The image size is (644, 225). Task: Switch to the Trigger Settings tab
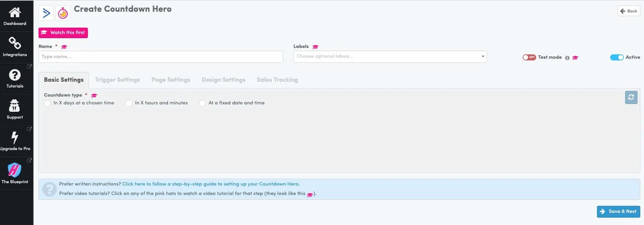pyautogui.click(x=118, y=80)
